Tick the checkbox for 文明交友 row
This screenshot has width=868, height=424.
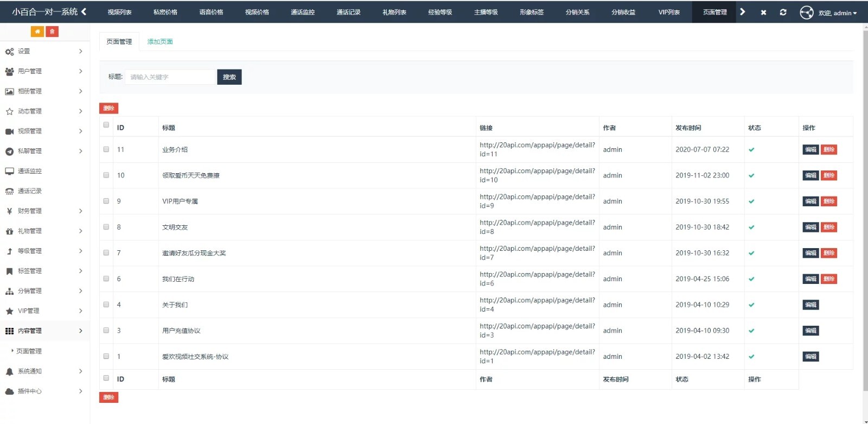(x=106, y=227)
